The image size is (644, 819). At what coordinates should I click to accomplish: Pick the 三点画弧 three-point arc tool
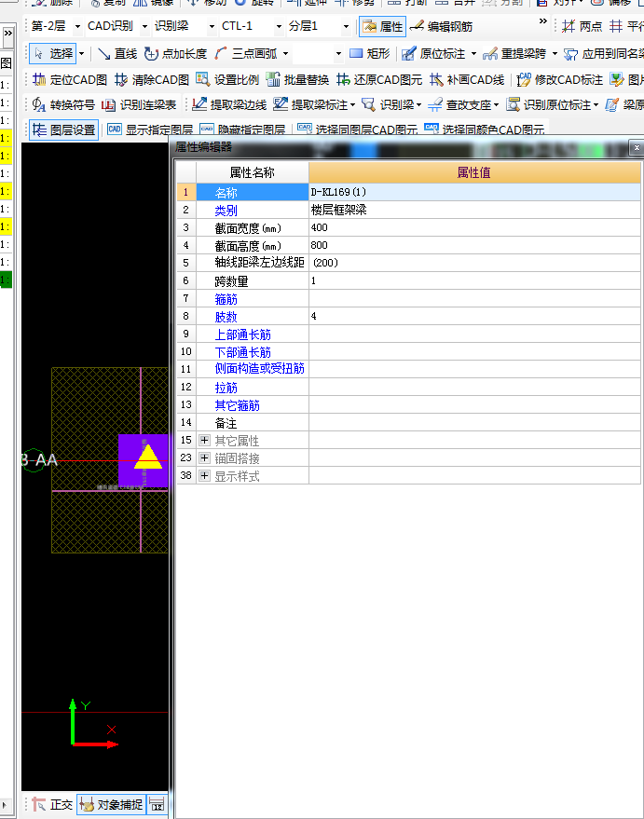pos(246,53)
